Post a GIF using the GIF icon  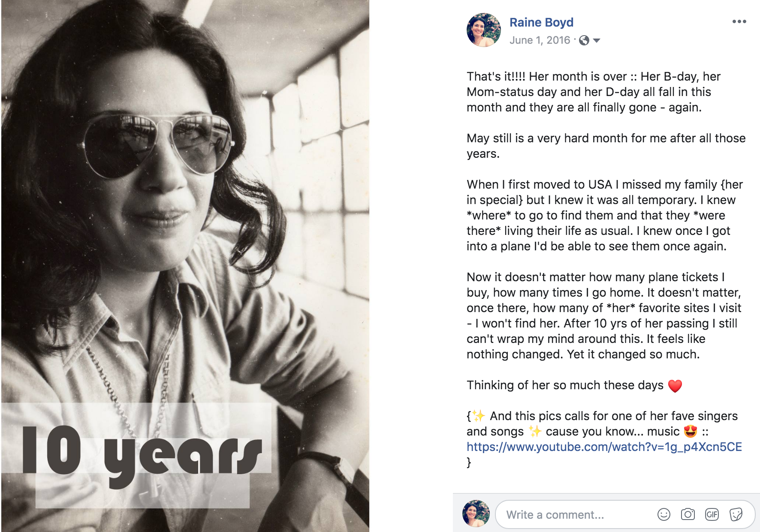point(712,514)
